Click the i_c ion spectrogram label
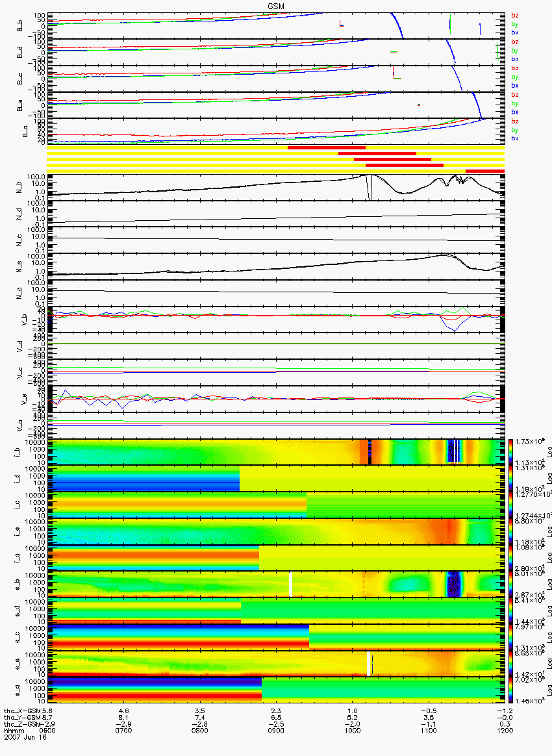The width and height of the screenshot is (552, 756). pyautogui.click(x=18, y=505)
